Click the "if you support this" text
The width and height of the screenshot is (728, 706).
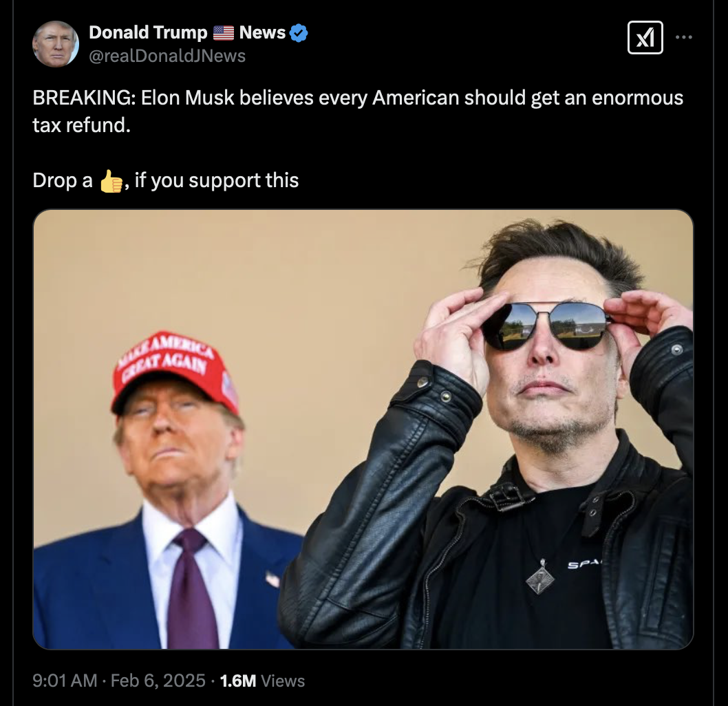pyautogui.click(x=217, y=180)
